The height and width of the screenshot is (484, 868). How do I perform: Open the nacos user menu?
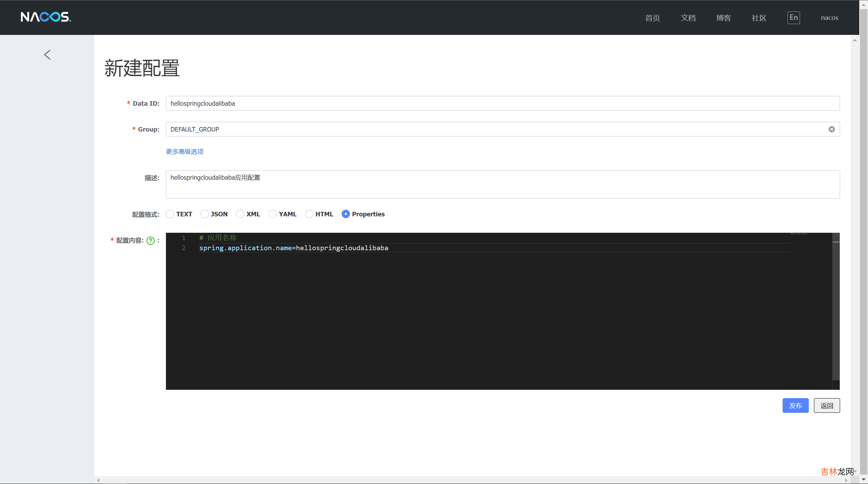click(829, 18)
